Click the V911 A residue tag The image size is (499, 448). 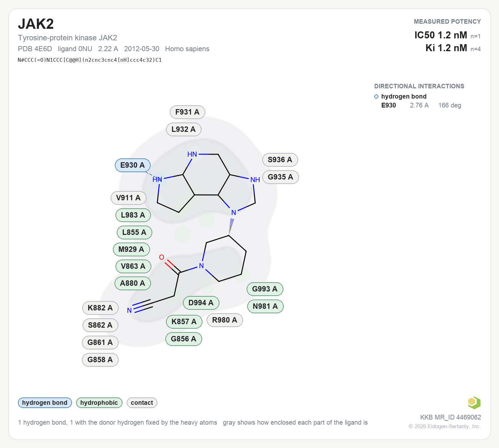pyautogui.click(x=128, y=198)
